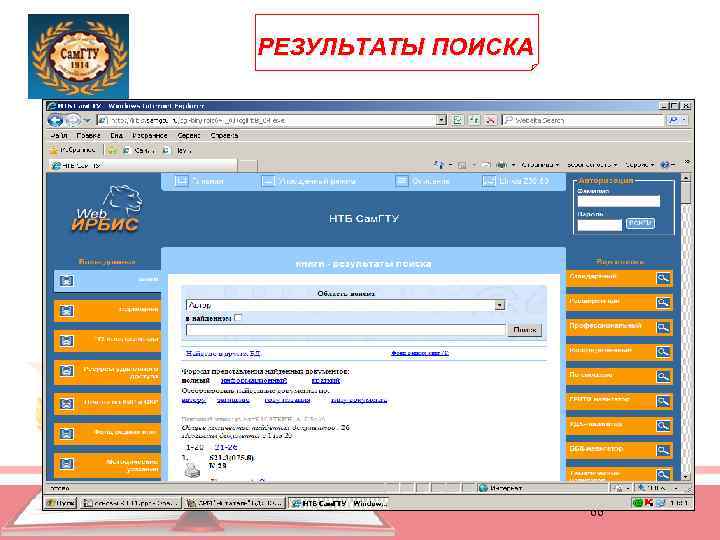
Task: Click the printer icon beside result 1
Action: pyautogui.click(x=192, y=471)
